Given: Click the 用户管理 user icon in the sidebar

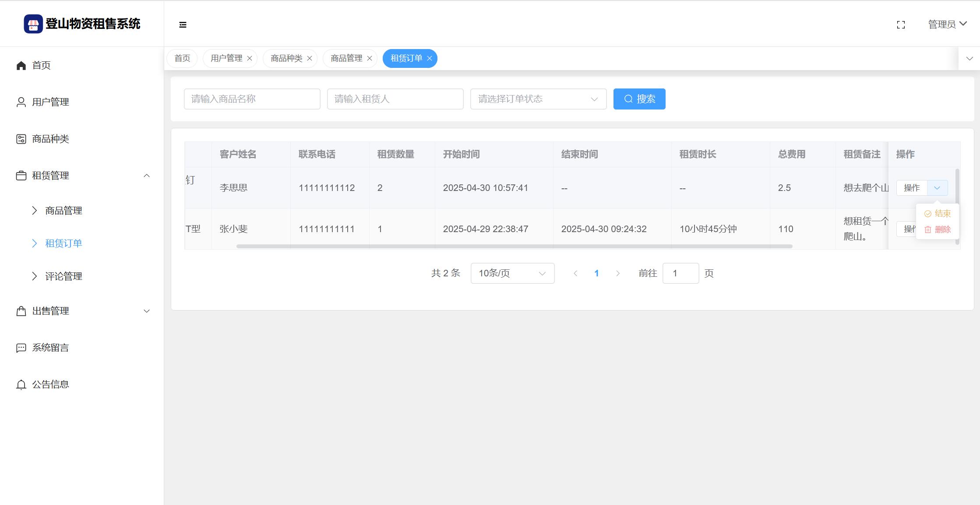Looking at the screenshot, I should pyautogui.click(x=21, y=102).
